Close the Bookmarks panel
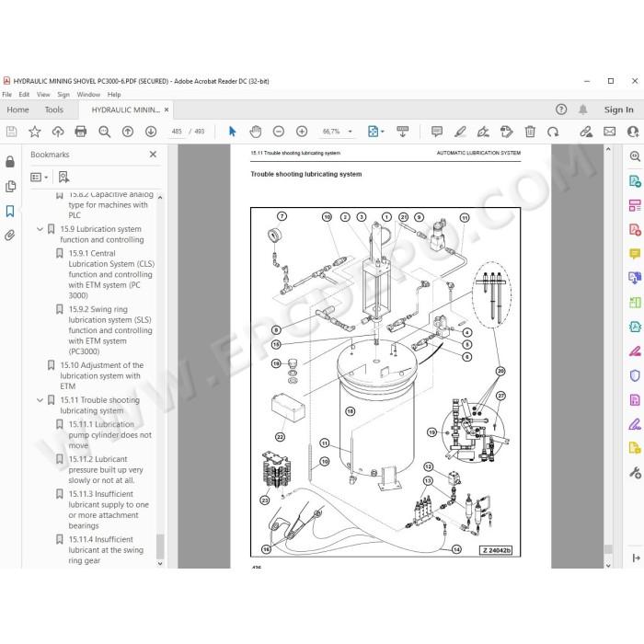 tap(153, 155)
